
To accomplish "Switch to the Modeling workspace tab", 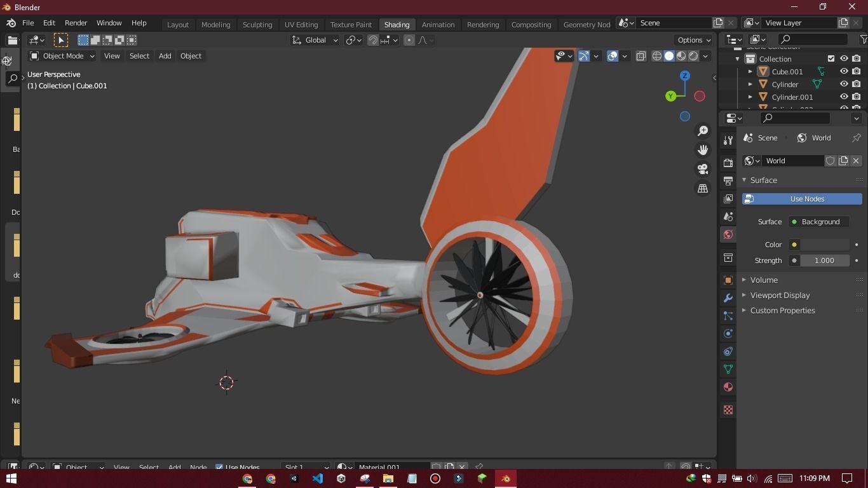I will (x=215, y=24).
